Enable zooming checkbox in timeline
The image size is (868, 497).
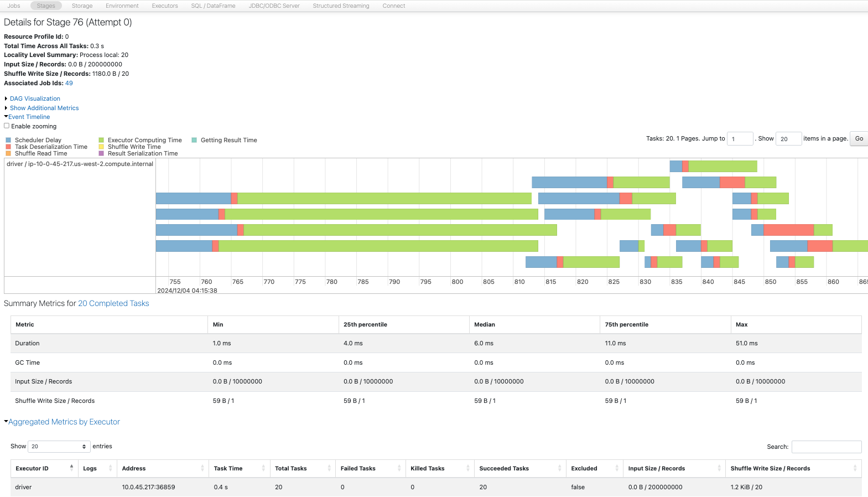[x=7, y=126]
